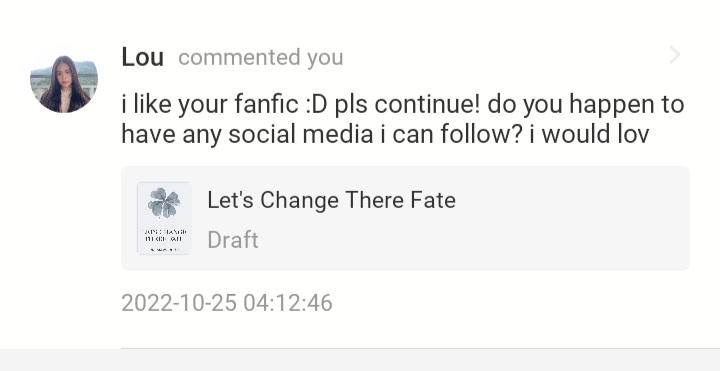Screen dimensions: 720x371
Task: Click the truncated 'i would lov' text
Action: (589, 135)
